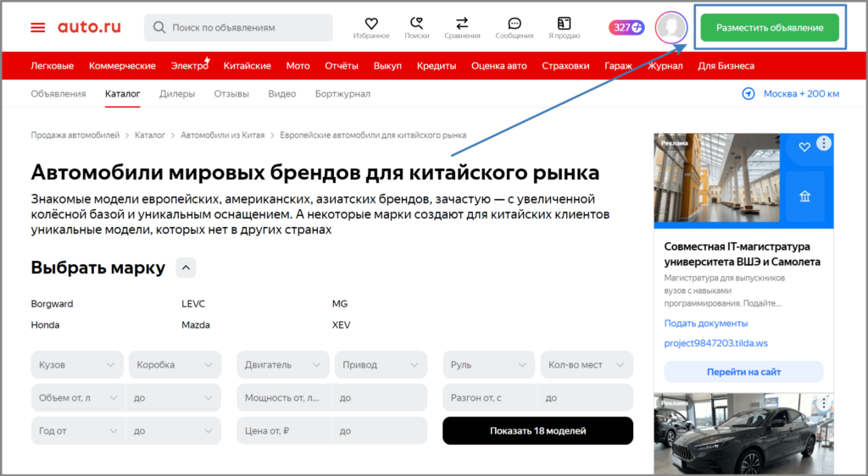Switch to the Дилеры tab
The height and width of the screenshot is (476, 868).
click(177, 94)
